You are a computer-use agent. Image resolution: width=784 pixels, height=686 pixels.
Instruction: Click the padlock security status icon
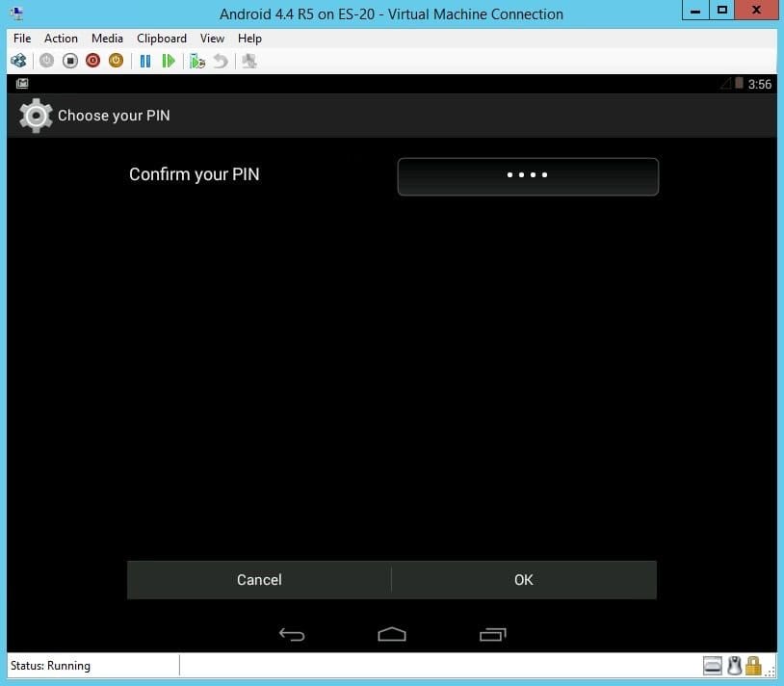tap(753, 666)
